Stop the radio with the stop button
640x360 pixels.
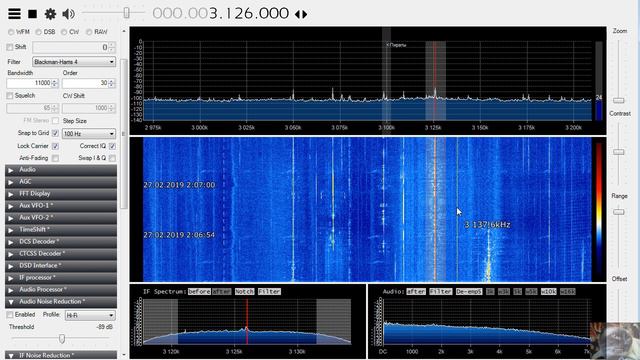[x=32, y=14]
